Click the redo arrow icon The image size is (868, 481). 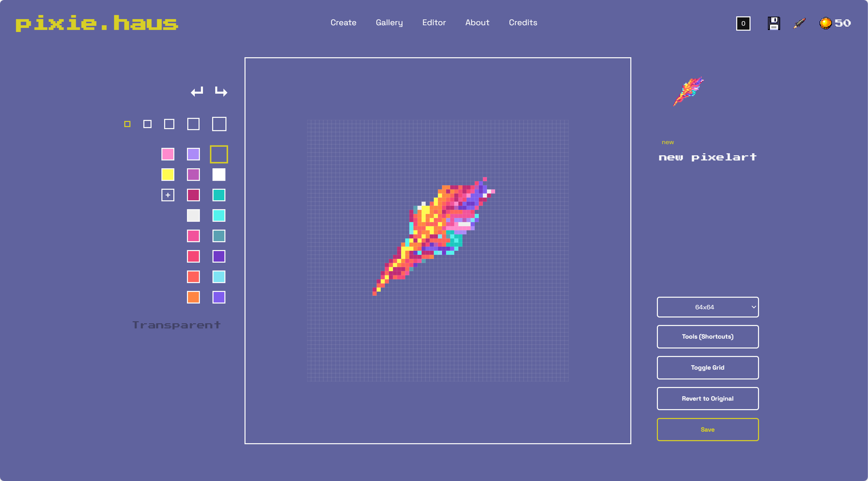221,91
